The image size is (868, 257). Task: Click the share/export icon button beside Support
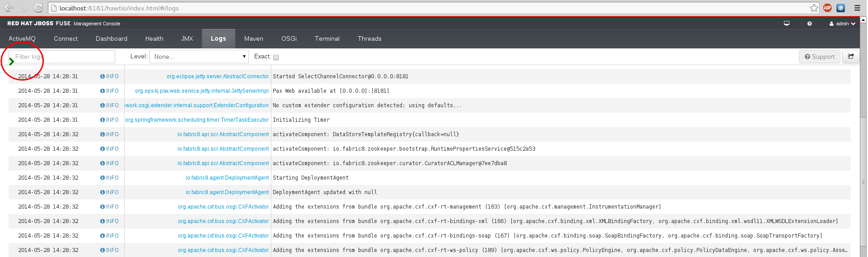click(x=851, y=57)
